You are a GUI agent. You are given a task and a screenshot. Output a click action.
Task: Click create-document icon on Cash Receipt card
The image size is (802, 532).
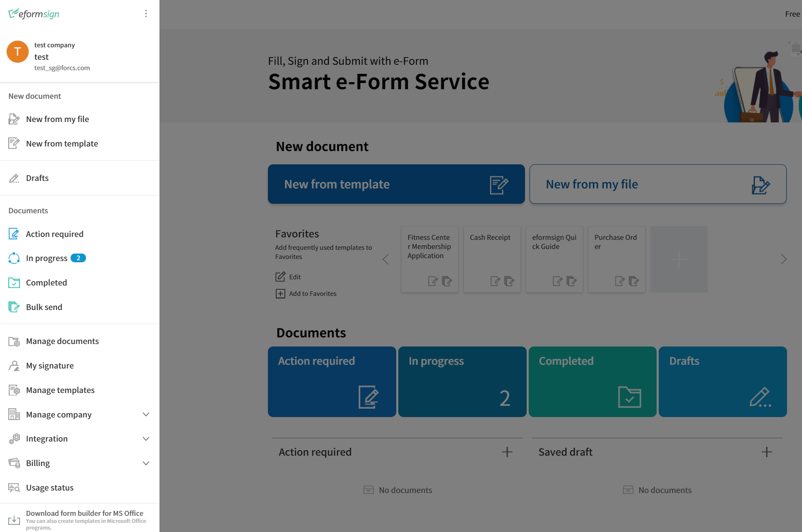pyautogui.click(x=495, y=281)
